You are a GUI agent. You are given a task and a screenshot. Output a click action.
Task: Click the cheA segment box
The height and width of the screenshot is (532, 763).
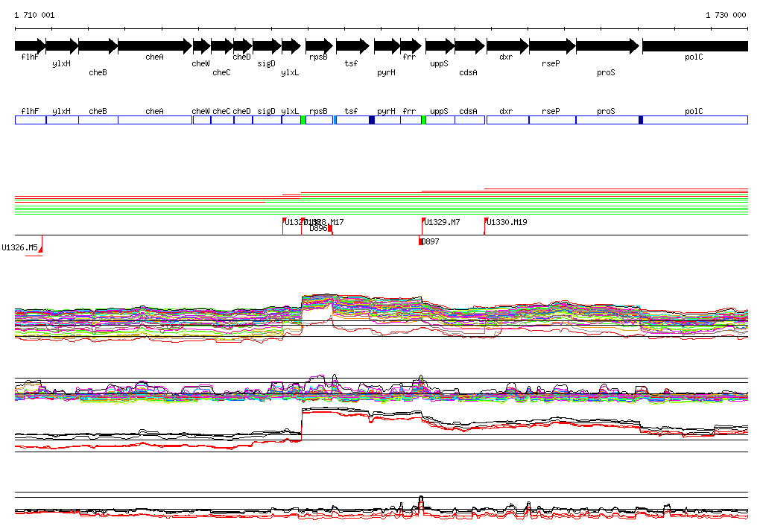coord(154,120)
